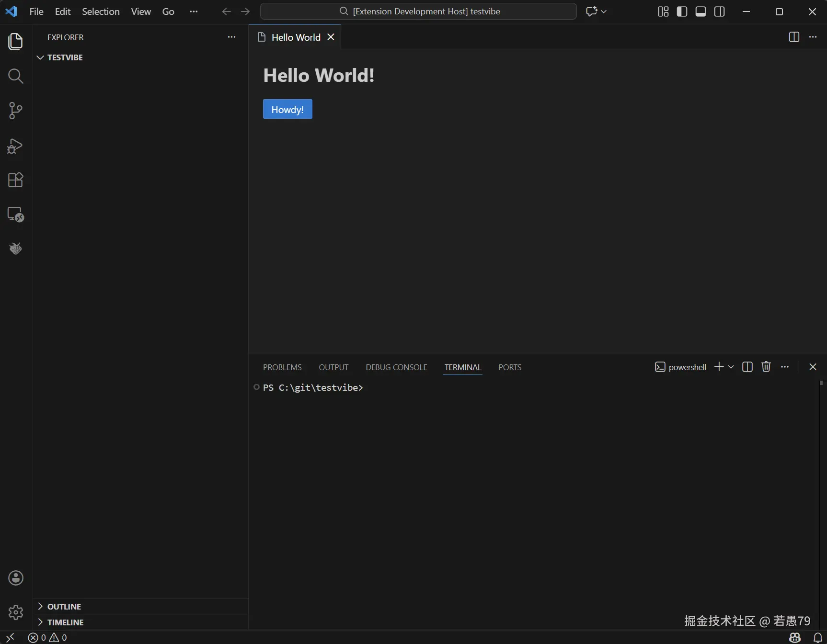827x644 pixels.
Task: Click the Hello World! heading text
Action: point(319,75)
